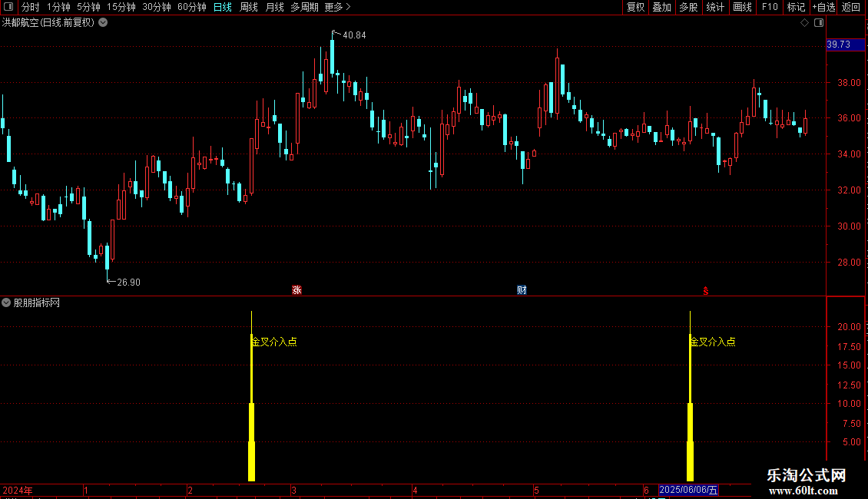Expand dropdown beside 洪都航空 title
This screenshot has width=868, height=499.
103,23
